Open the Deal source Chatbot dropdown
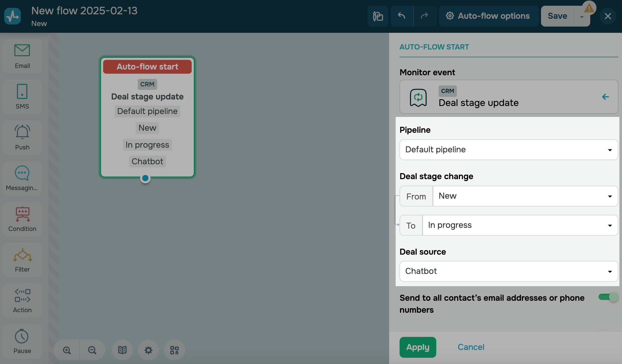This screenshot has height=364, width=622. (508, 271)
